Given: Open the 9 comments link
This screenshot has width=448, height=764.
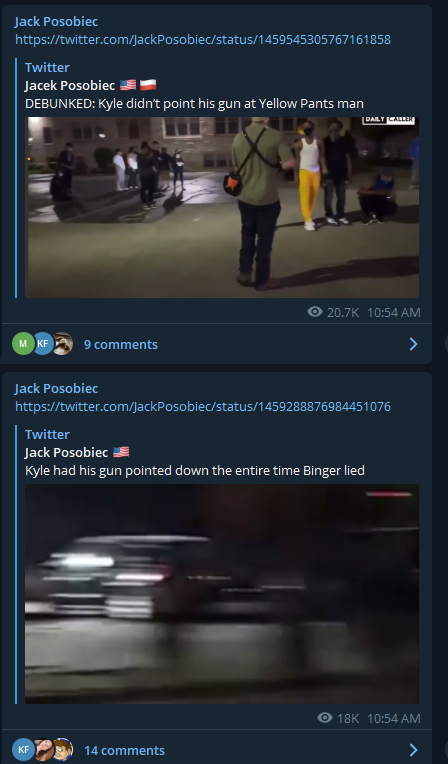Looking at the screenshot, I should tap(121, 344).
